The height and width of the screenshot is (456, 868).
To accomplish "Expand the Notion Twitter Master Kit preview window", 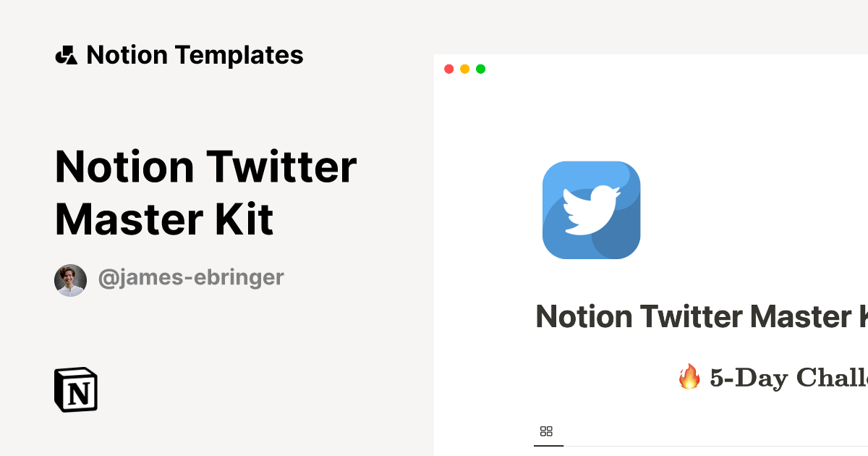I will click(x=480, y=69).
